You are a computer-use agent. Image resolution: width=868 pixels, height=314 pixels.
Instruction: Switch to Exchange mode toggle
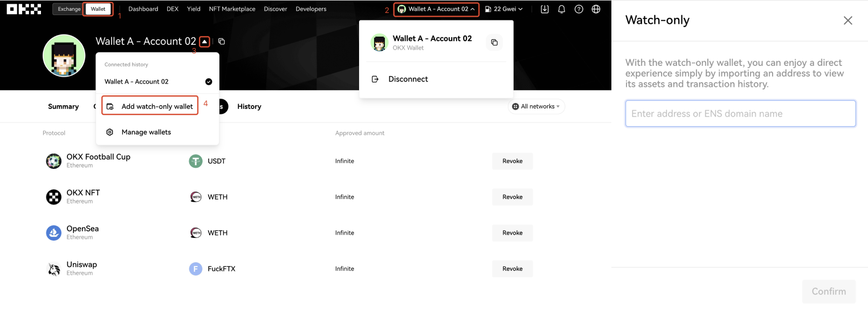pyautogui.click(x=69, y=9)
